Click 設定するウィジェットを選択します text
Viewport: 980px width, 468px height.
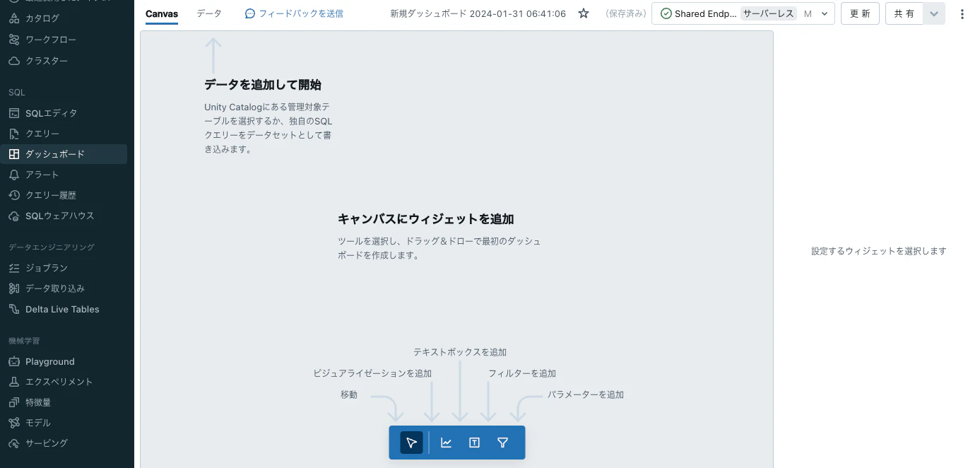(x=879, y=251)
